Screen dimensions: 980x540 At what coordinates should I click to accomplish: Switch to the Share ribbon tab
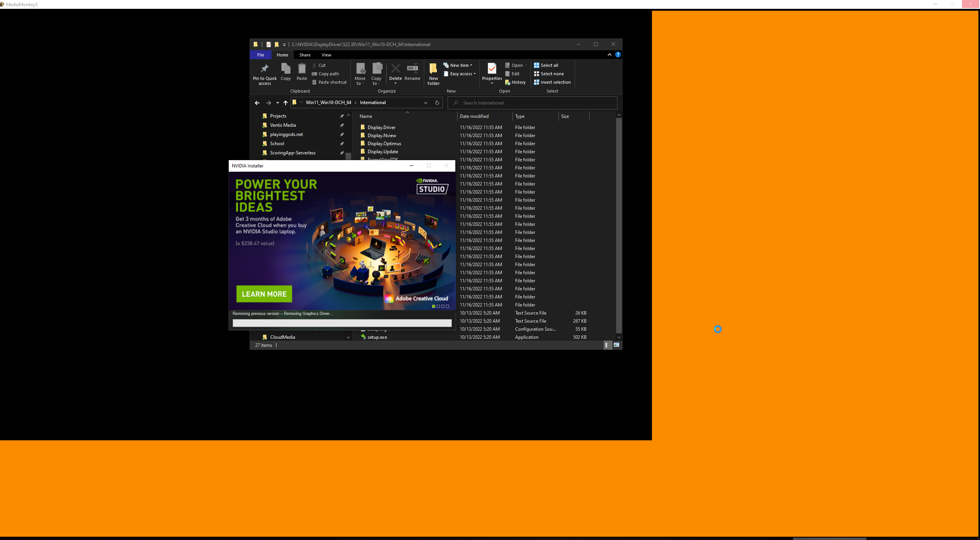pos(305,55)
